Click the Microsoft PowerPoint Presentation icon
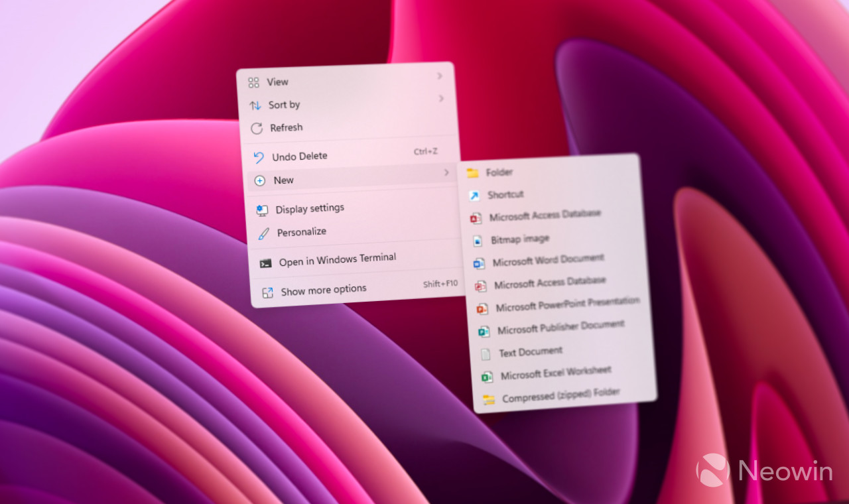 pos(482,308)
